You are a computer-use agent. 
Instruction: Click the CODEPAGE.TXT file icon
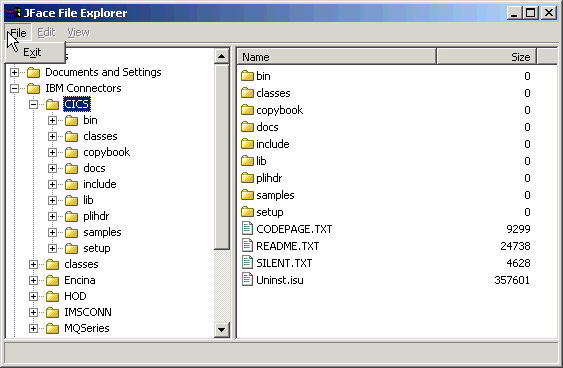tap(247, 228)
